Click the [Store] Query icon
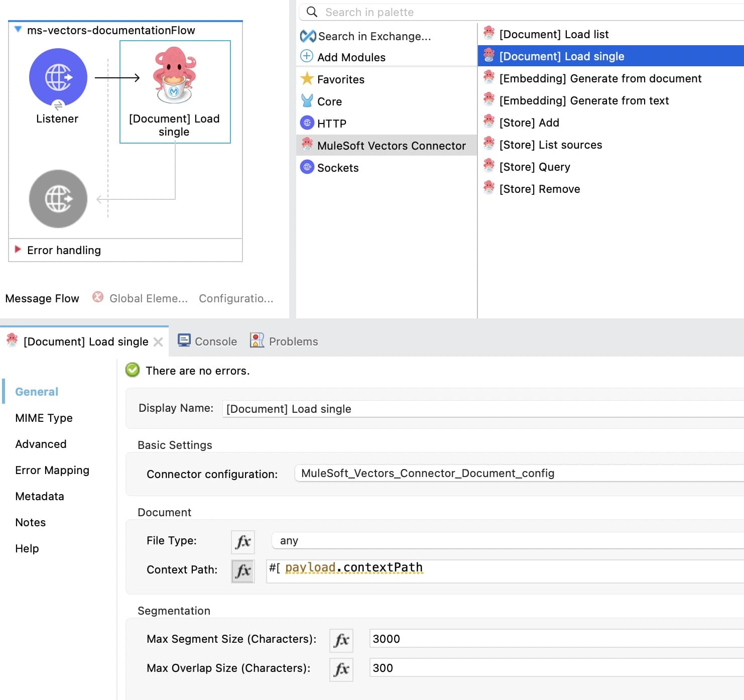This screenshot has width=744, height=700. [489, 166]
